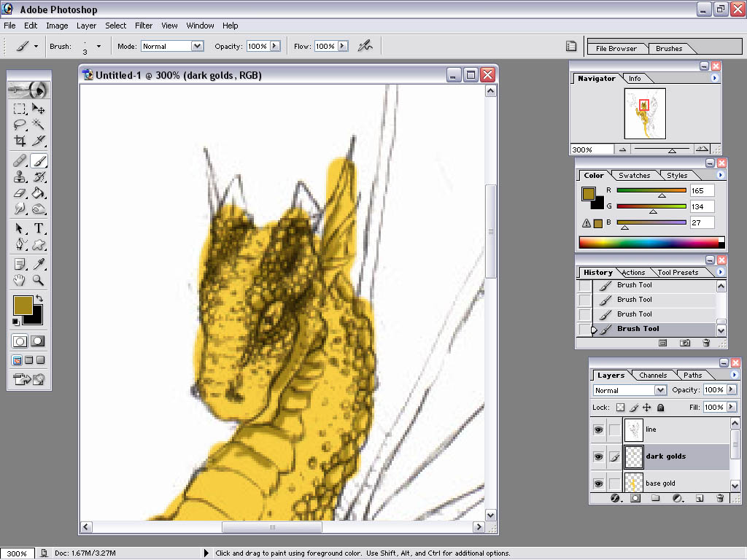Click the Zoom magnifier tool
This screenshot has width=747, height=560.
pos(39,280)
